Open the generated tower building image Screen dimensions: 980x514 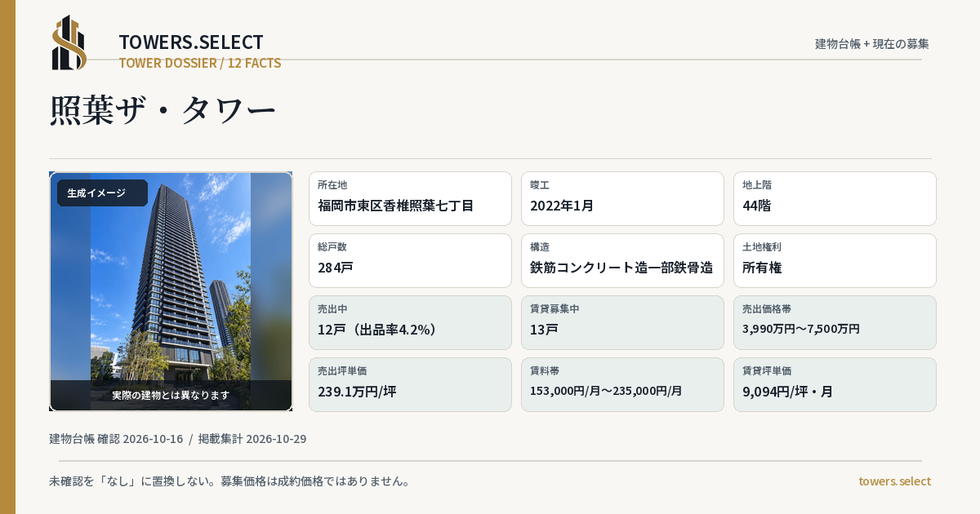pyautogui.click(x=171, y=291)
